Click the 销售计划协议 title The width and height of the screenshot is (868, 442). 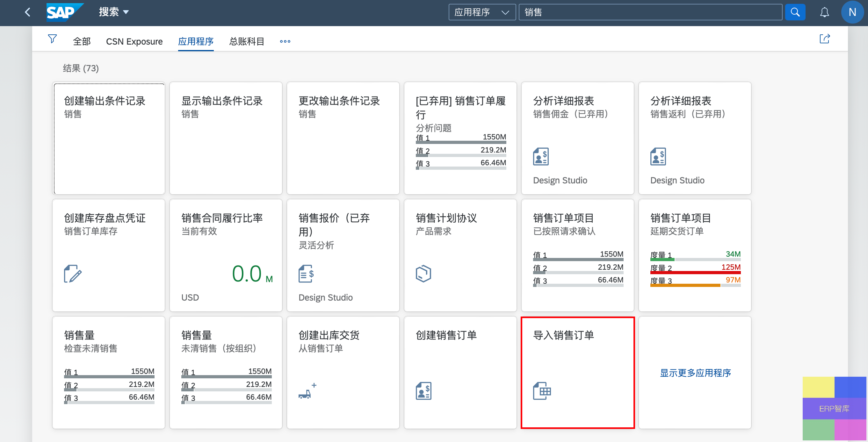pyautogui.click(x=446, y=218)
